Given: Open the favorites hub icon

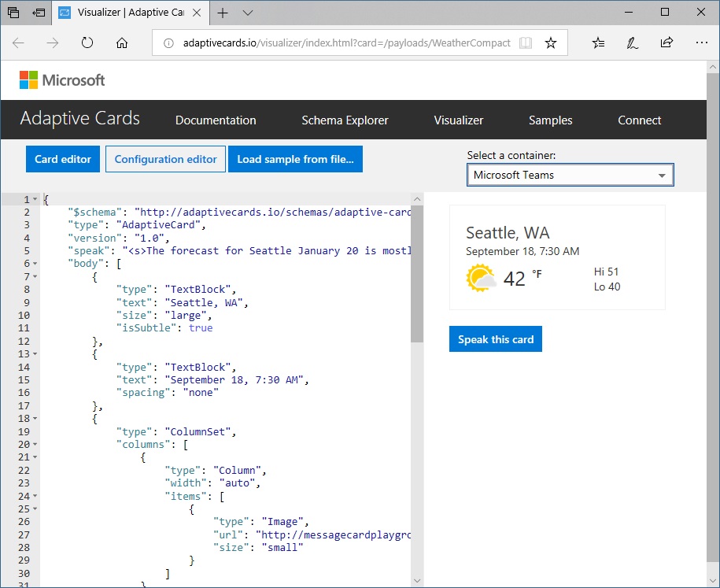Looking at the screenshot, I should tap(599, 43).
